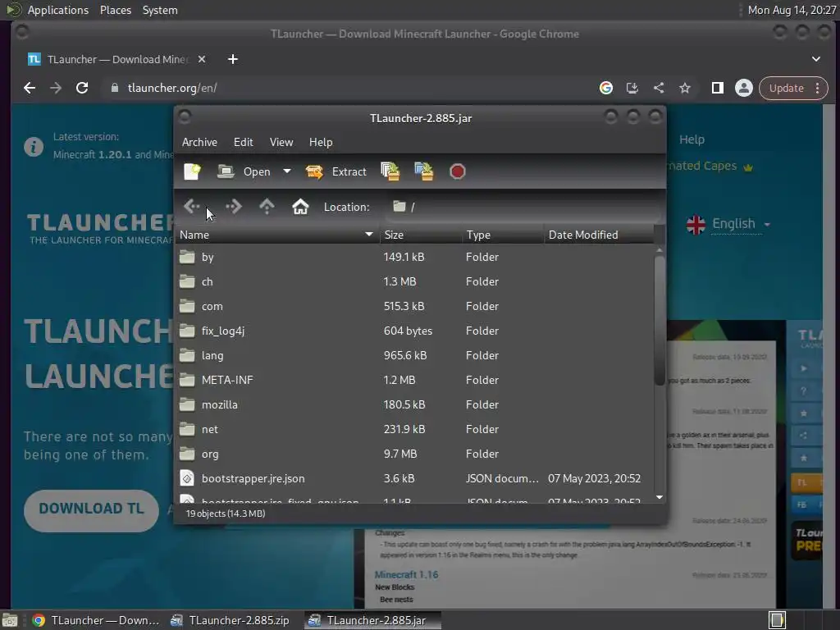Select the fix_log4j folder row
The width and height of the screenshot is (840, 630).
[414, 331]
